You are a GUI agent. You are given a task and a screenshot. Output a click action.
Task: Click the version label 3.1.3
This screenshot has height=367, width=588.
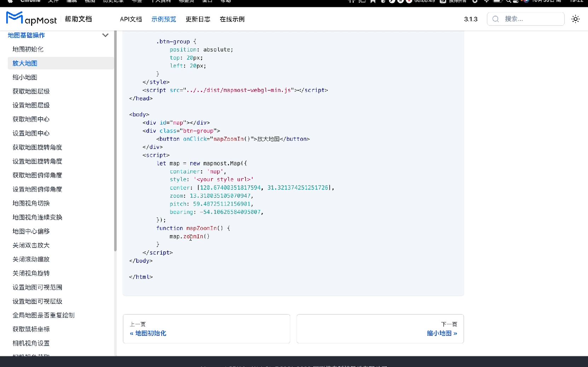471,19
